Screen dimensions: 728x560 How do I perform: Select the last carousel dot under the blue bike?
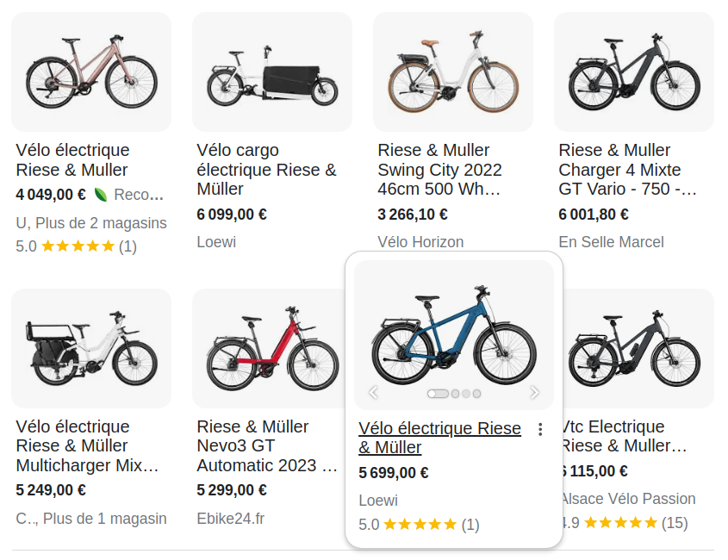(x=476, y=394)
